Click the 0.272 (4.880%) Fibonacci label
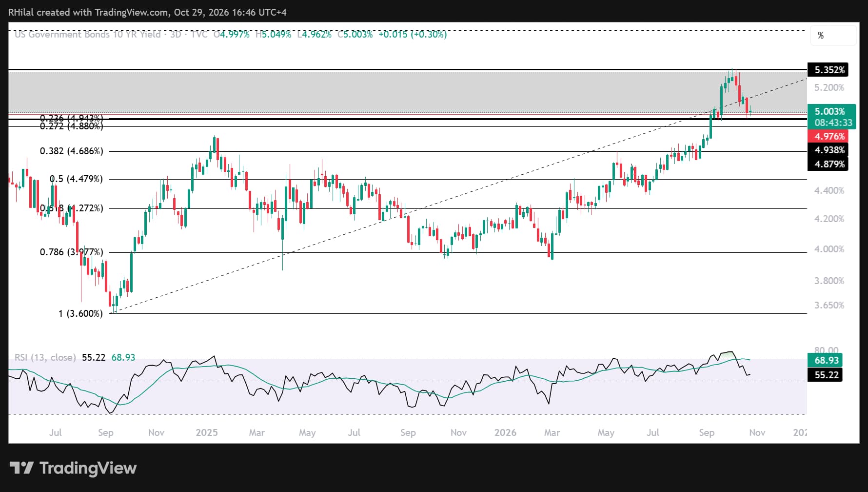 pyautogui.click(x=72, y=126)
